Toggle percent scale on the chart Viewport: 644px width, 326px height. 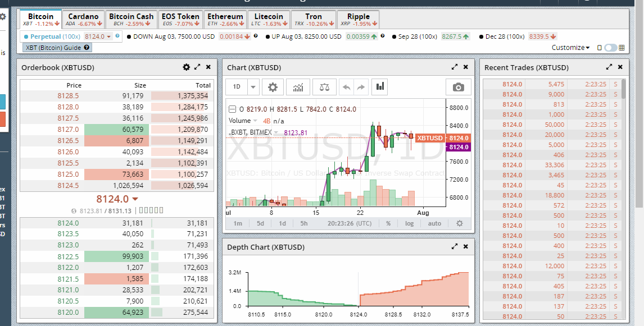click(x=388, y=223)
